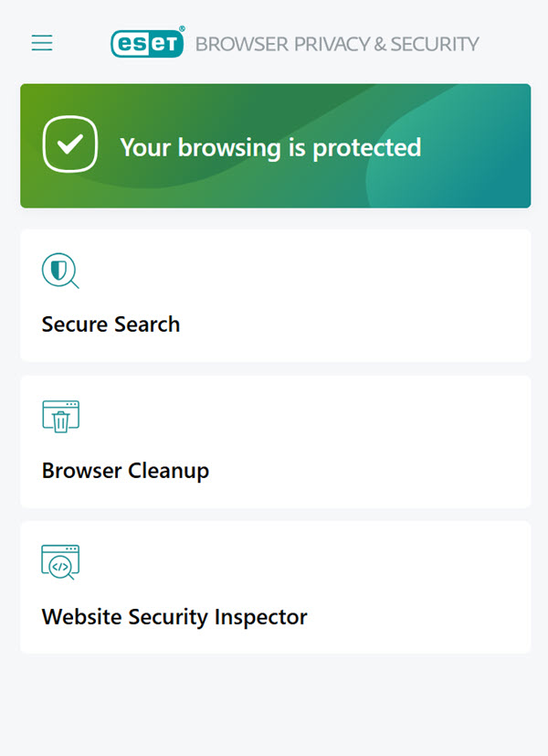Click the 'Secure Search' label
548x756 pixels.
[111, 325]
